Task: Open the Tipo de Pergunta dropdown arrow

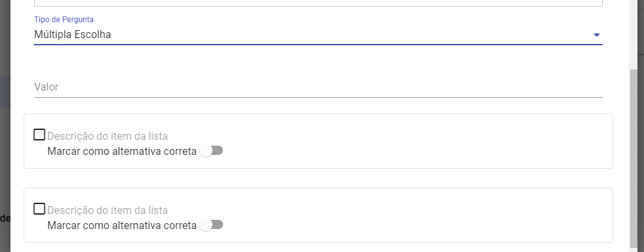Action: pos(597,35)
